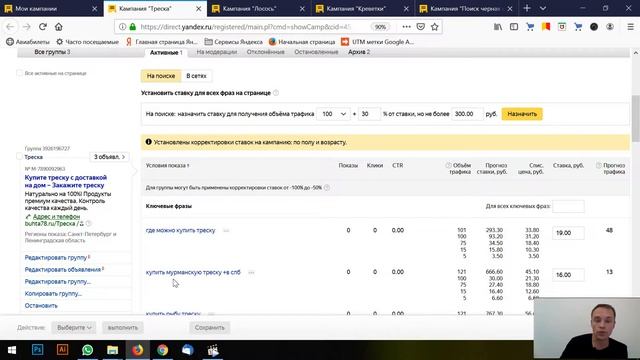Open the list all tabs chevron
Image resolution: width=640 pixels, height=360 pixels.
click(543, 8)
